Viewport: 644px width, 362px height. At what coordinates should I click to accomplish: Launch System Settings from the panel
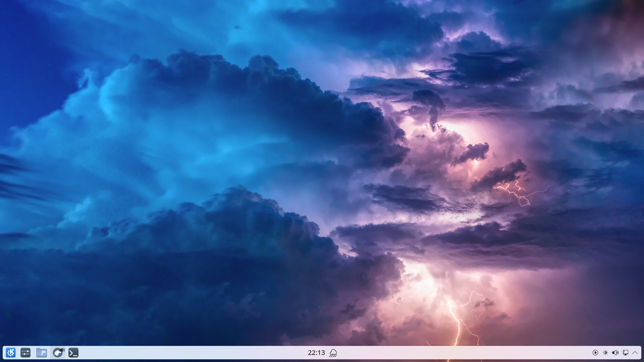click(25, 353)
